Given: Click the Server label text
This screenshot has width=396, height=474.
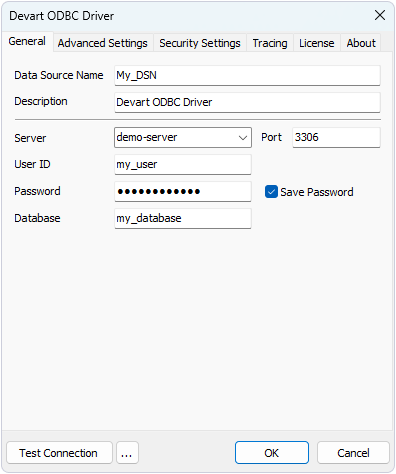Looking at the screenshot, I should (30, 138).
